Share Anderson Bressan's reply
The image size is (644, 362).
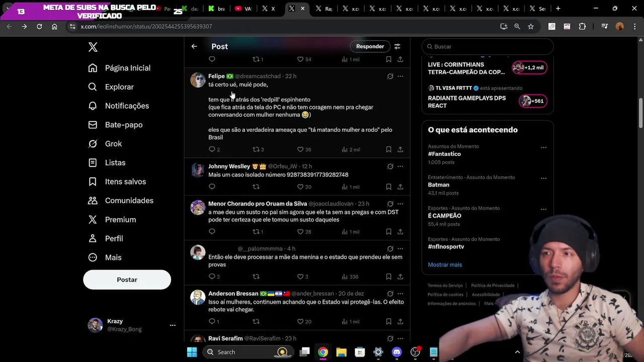[400, 321]
